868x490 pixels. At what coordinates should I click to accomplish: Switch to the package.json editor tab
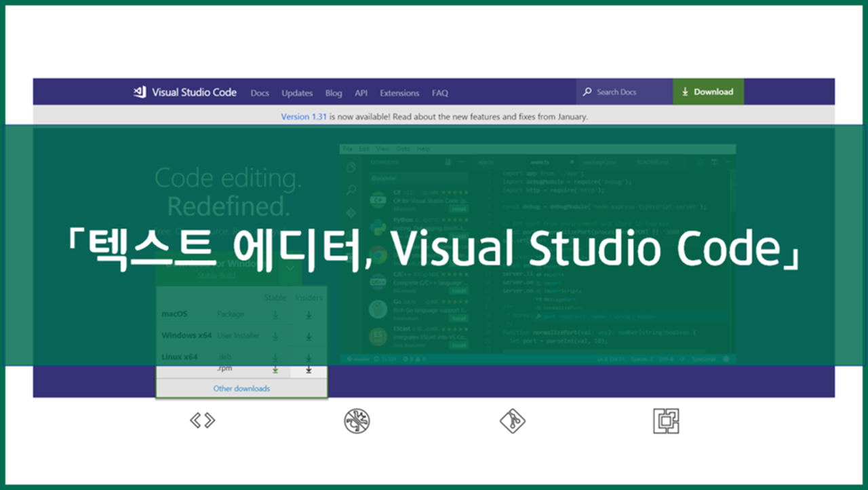(604, 162)
